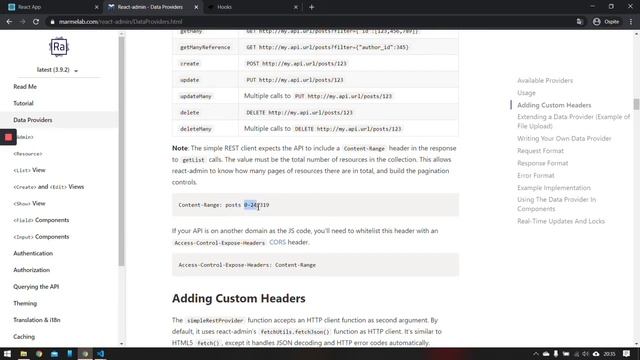Click the left sidebar scrollbar thumb

click(x=121, y=151)
